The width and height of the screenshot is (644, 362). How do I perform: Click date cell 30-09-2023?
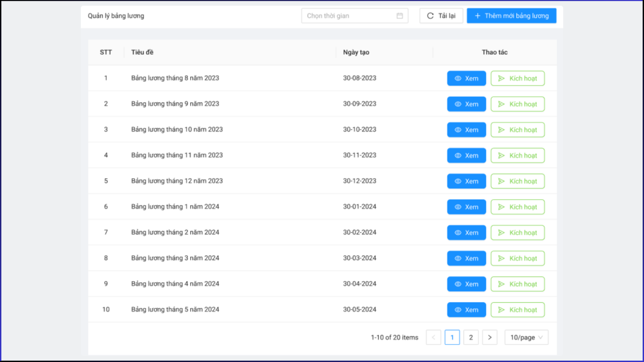pyautogui.click(x=360, y=104)
